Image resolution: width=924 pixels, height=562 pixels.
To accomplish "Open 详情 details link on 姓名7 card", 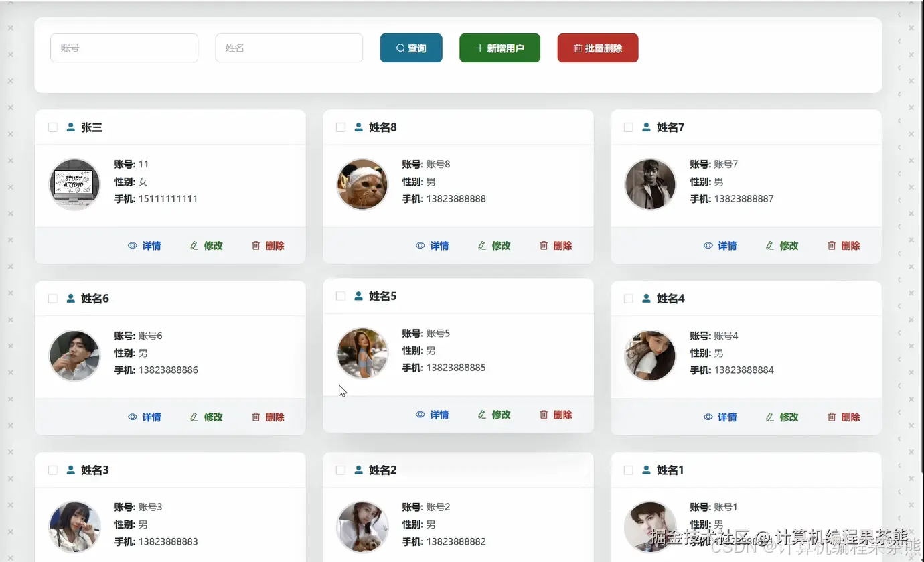I will [726, 246].
